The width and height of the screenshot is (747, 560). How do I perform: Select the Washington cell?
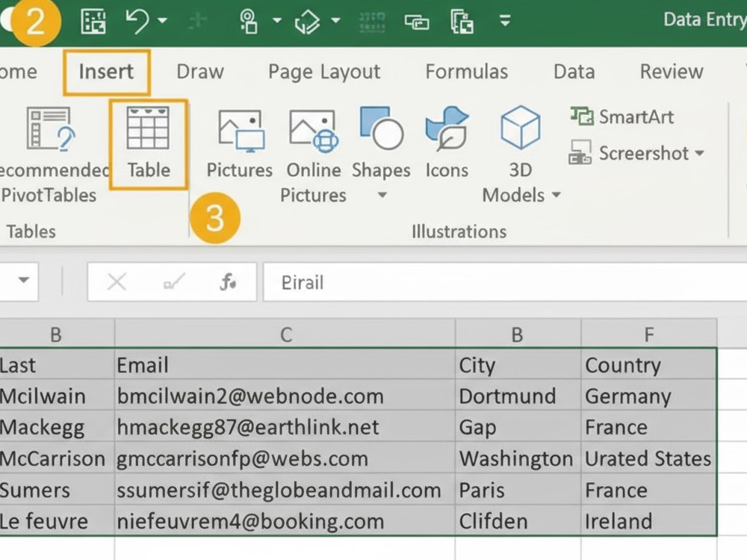click(x=518, y=458)
